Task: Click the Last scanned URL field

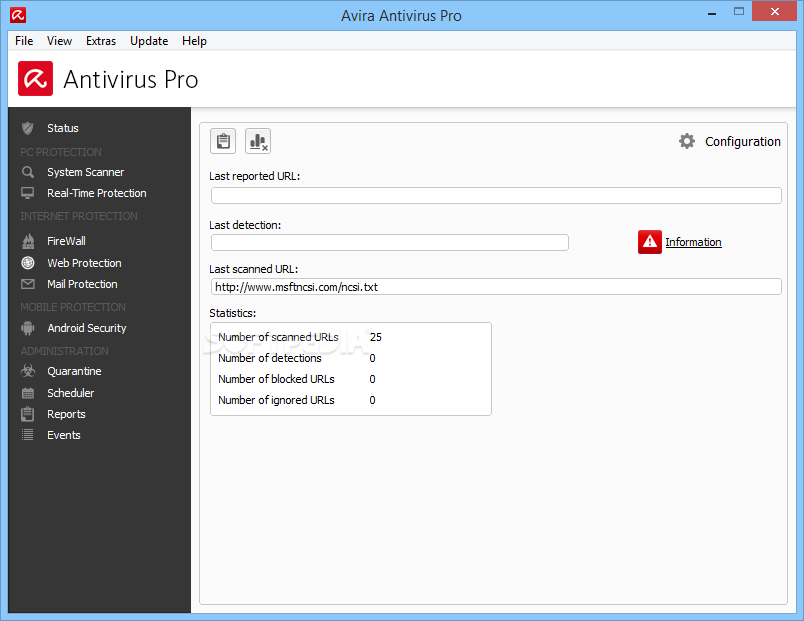Action: point(496,287)
